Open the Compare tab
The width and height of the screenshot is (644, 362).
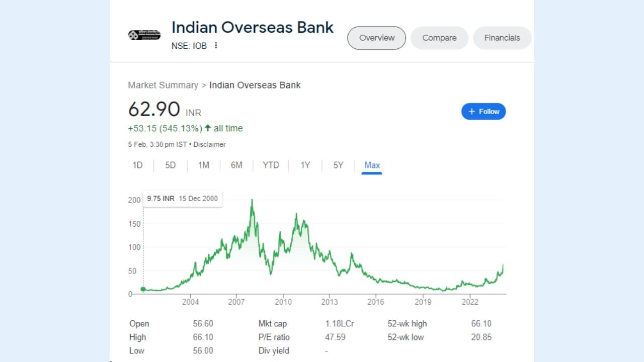pos(439,38)
